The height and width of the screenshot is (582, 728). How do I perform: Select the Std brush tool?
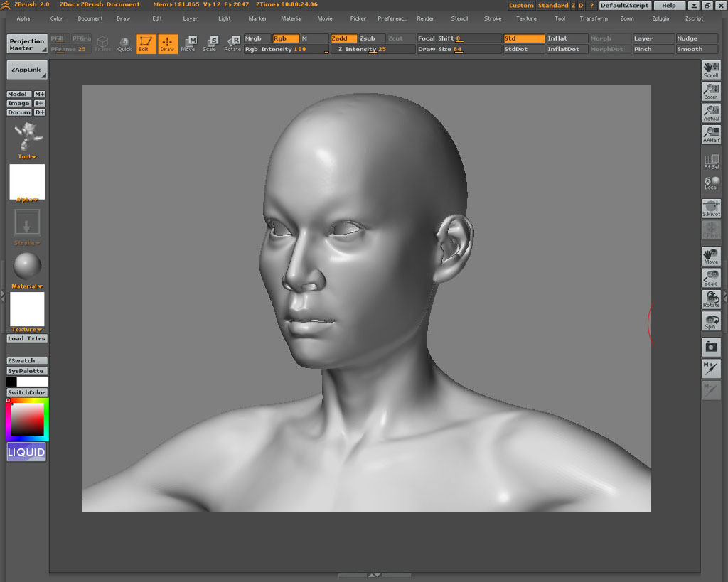click(524, 38)
